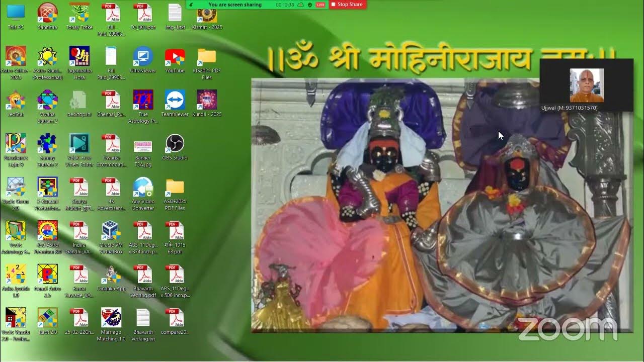644x362 pixels.
Task: Open the Shalya Muhurt PDF file
Action: pos(79,194)
